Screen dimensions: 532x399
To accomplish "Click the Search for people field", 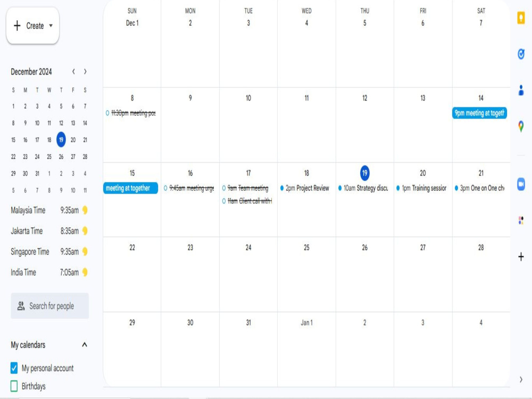I will 50,306.
